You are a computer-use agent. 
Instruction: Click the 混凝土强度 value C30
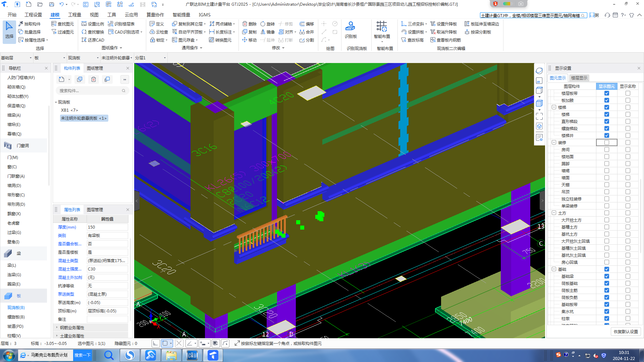(x=107, y=269)
